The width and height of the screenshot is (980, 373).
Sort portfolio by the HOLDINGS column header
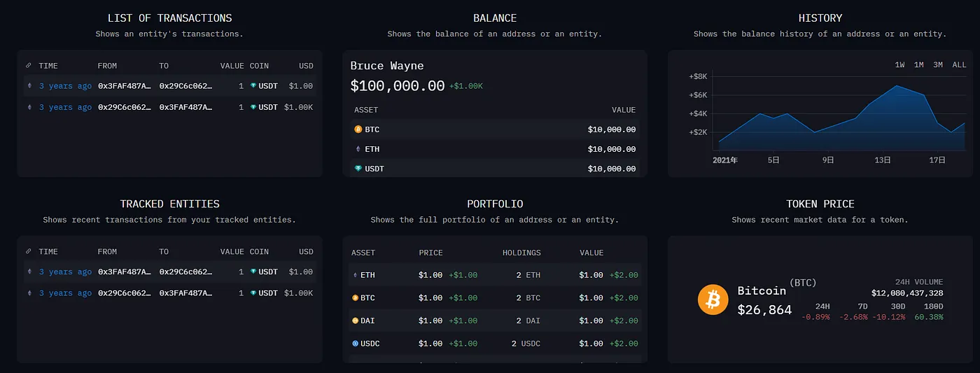521,253
